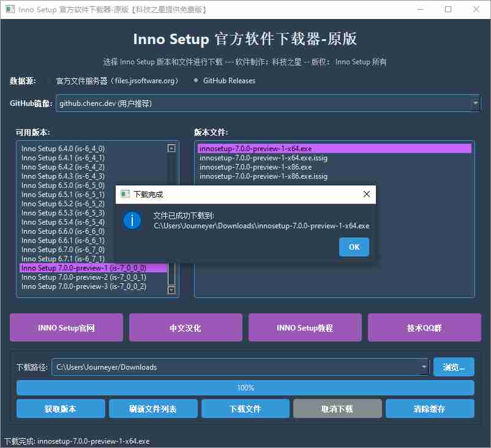Click the 清除缓存 button
The width and height of the screenshot is (491, 448).
(430, 409)
